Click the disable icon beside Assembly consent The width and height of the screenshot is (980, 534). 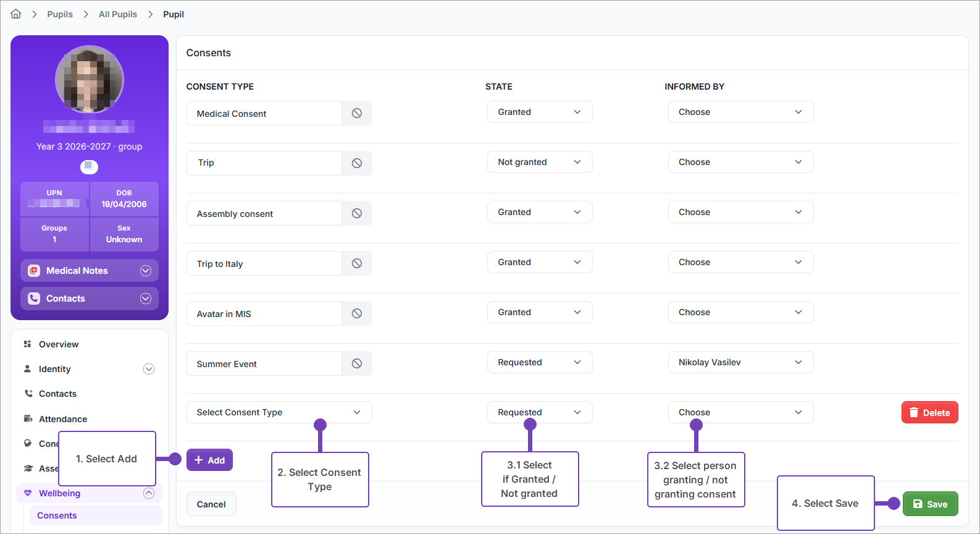(357, 213)
